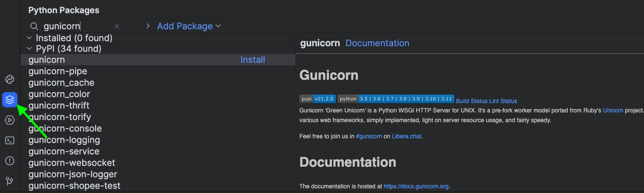Select gunicorn-websocket package
644x193 pixels.
(x=72, y=163)
